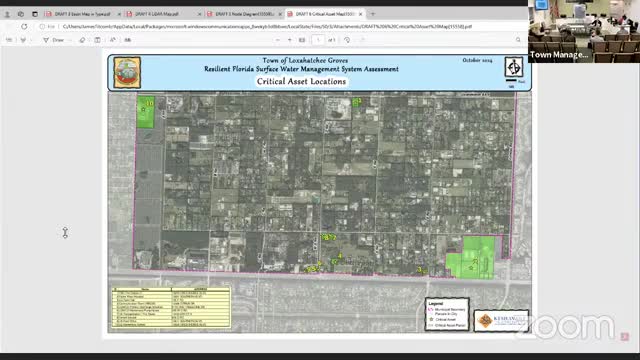This screenshot has height=360, width=640.
Task: Click the page number field
Action: pos(318,40)
